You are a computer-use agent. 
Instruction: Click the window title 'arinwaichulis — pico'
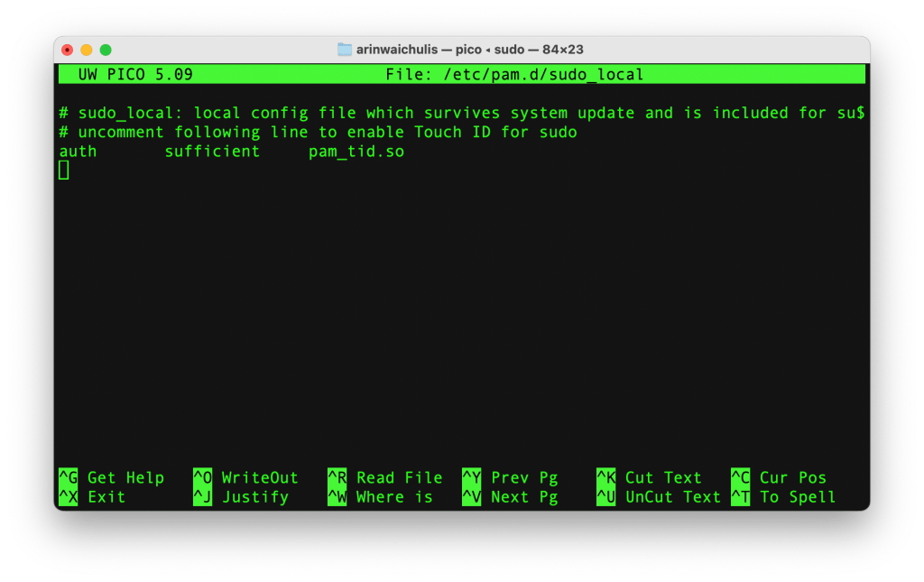pyautogui.click(x=419, y=50)
